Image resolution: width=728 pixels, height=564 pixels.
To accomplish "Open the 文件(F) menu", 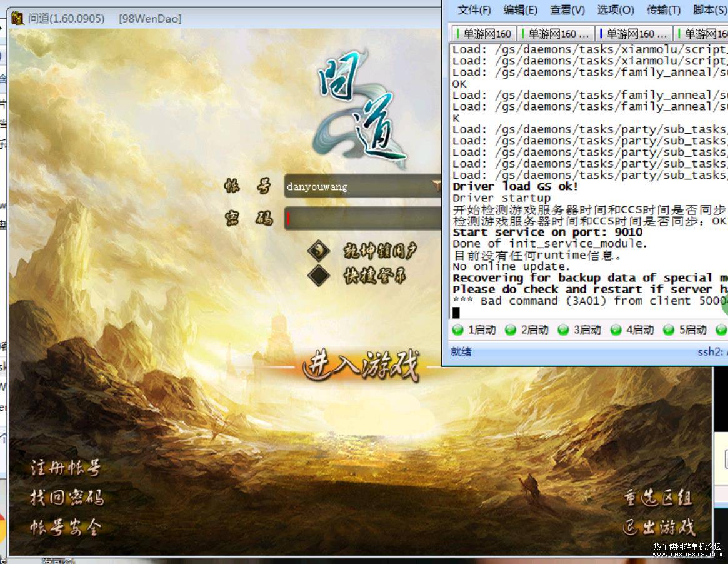I will (x=474, y=10).
